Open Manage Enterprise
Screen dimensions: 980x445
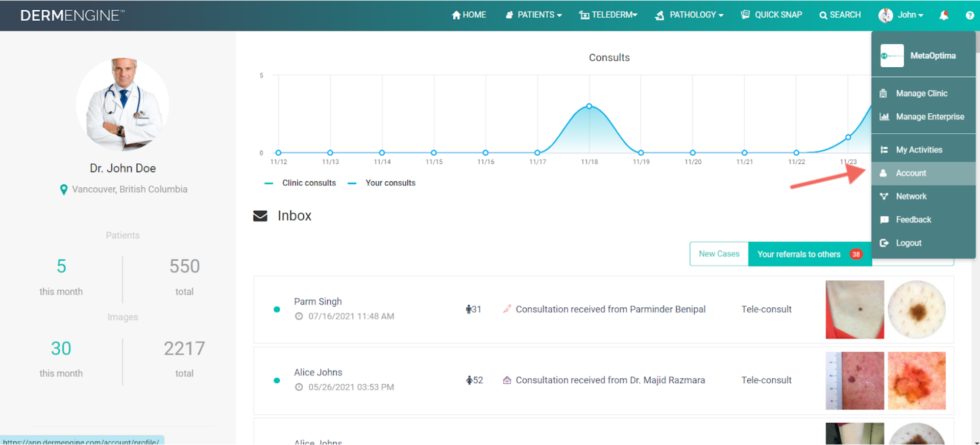click(923, 117)
